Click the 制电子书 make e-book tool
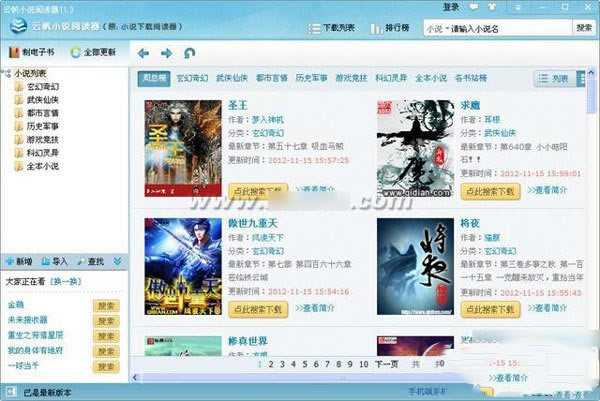 click(x=31, y=52)
